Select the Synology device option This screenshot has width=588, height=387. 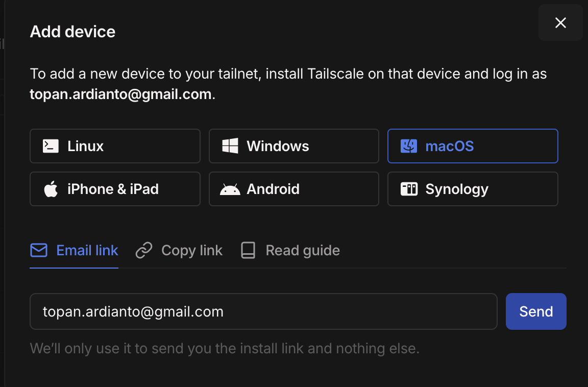point(473,189)
